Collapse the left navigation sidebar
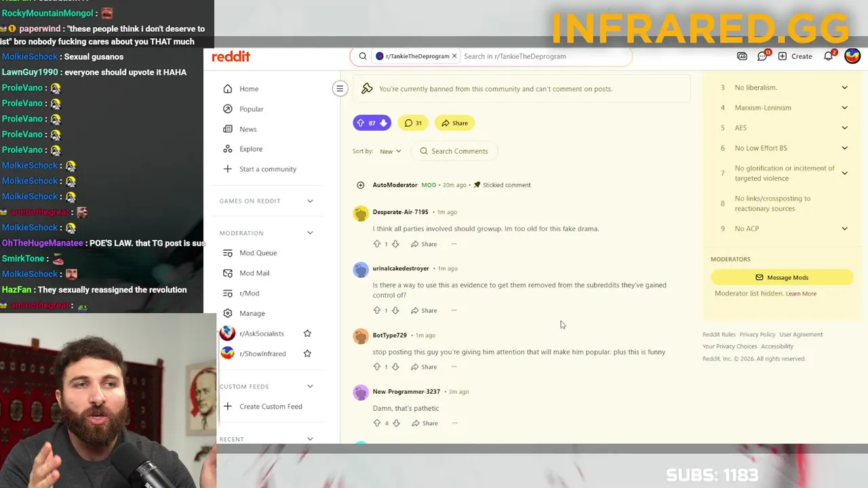This screenshot has height=488, width=868. [340, 88]
